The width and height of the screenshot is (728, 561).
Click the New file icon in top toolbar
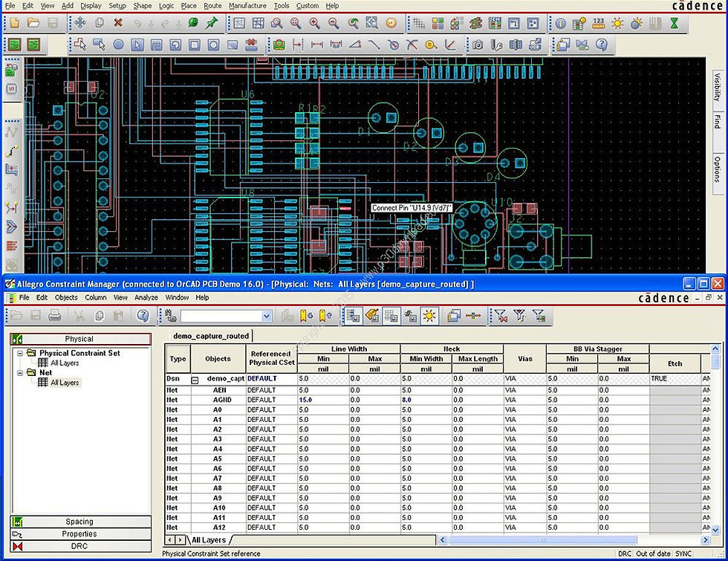tap(15, 23)
